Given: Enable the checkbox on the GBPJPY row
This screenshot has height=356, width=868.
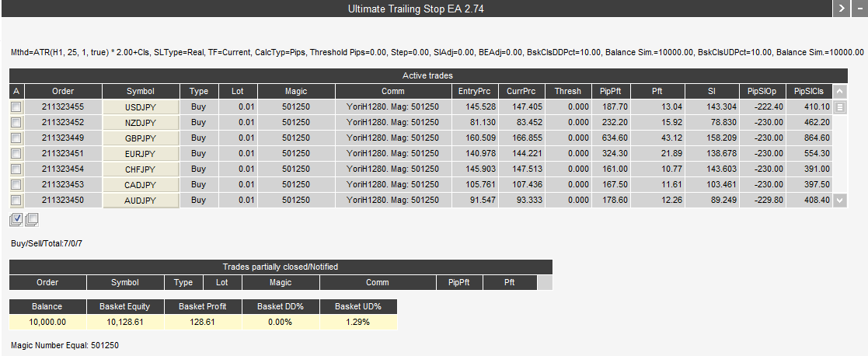Looking at the screenshot, I should [x=16, y=138].
